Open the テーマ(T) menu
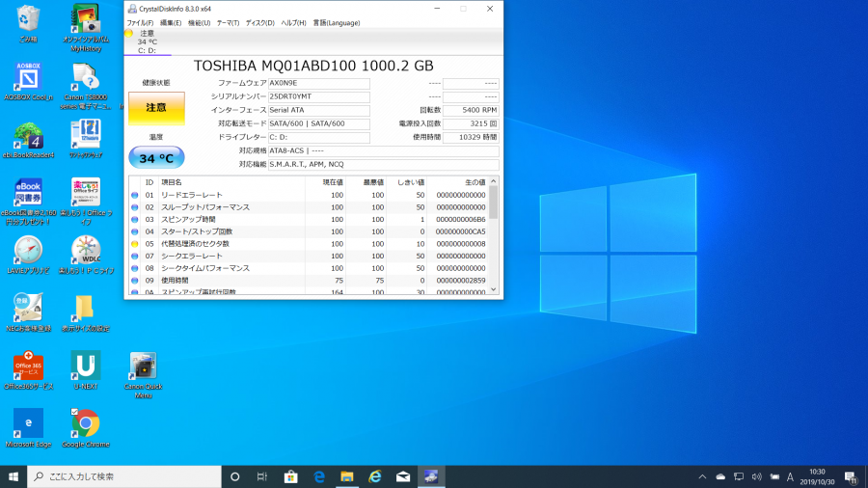 click(228, 23)
